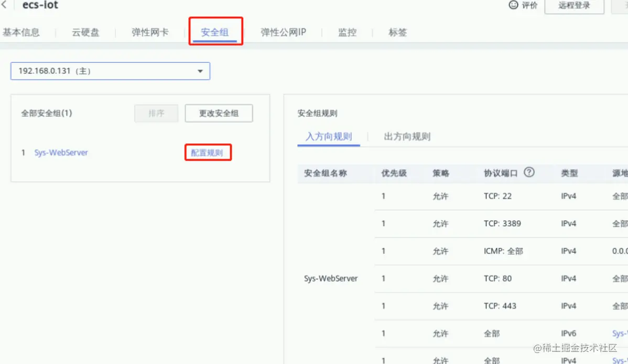Click the TCP: 3389 protocol cell

(x=502, y=224)
